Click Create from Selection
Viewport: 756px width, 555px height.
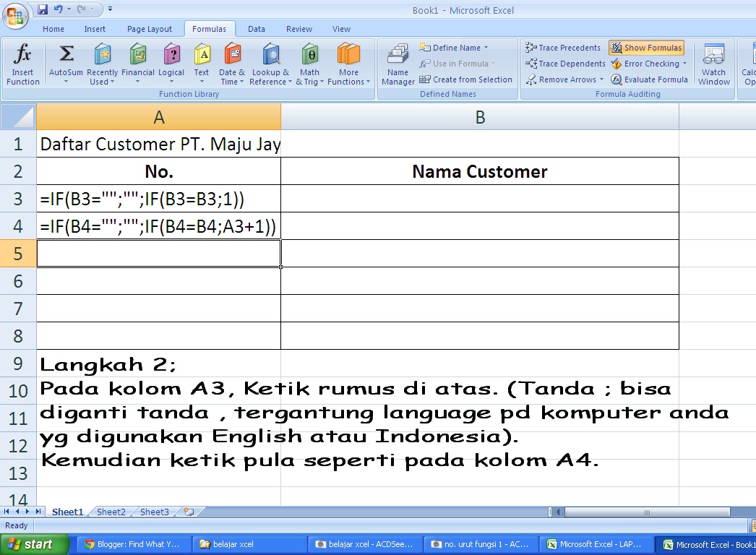466,79
